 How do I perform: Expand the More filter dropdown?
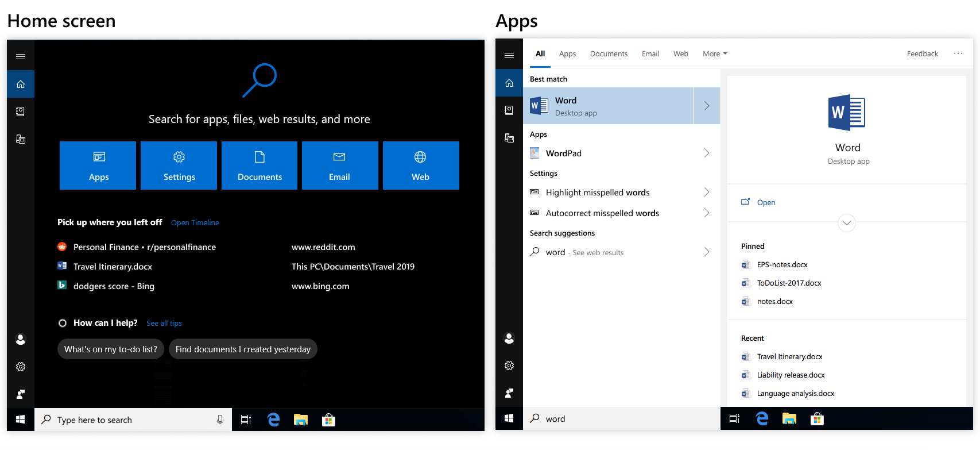click(x=715, y=53)
